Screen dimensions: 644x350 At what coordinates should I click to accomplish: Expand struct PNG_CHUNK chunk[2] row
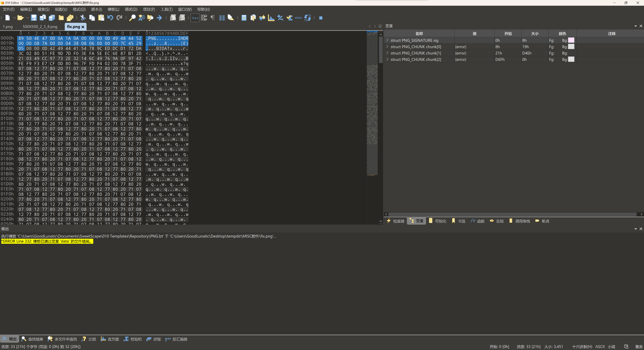pos(387,59)
